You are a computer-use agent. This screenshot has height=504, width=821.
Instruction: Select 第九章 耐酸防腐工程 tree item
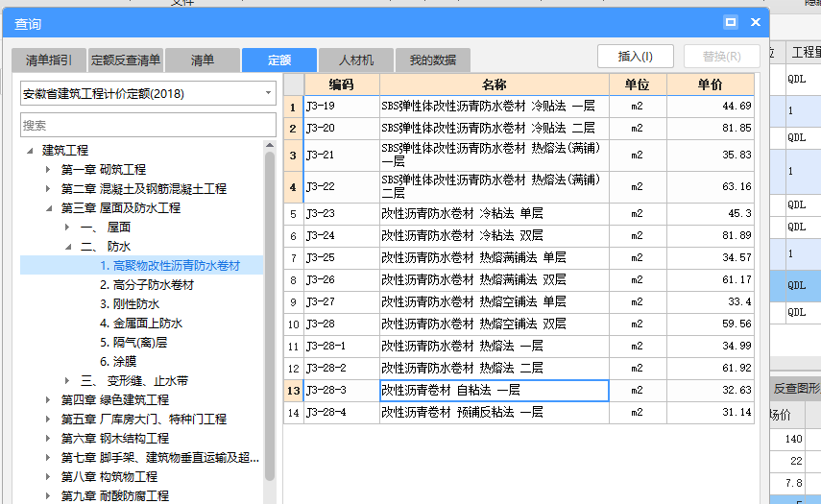(114, 495)
